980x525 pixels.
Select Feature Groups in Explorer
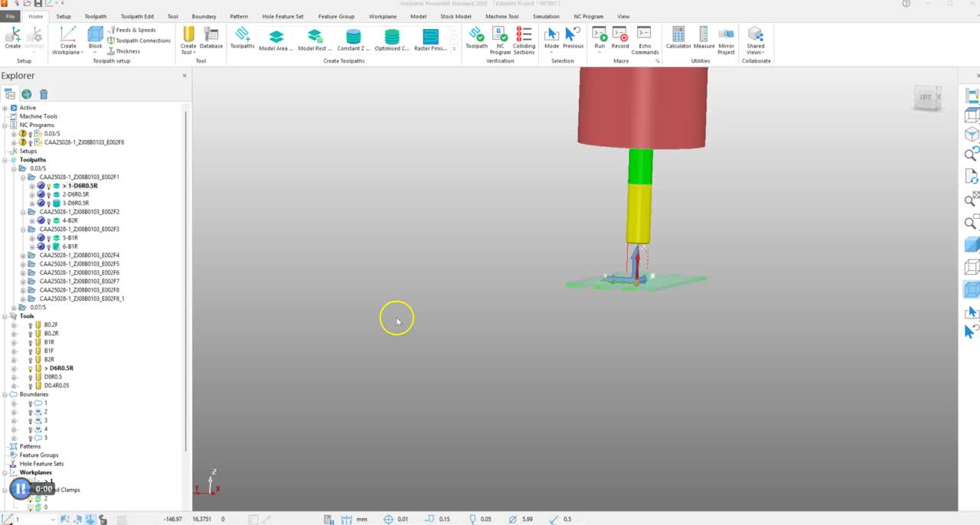coord(38,455)
